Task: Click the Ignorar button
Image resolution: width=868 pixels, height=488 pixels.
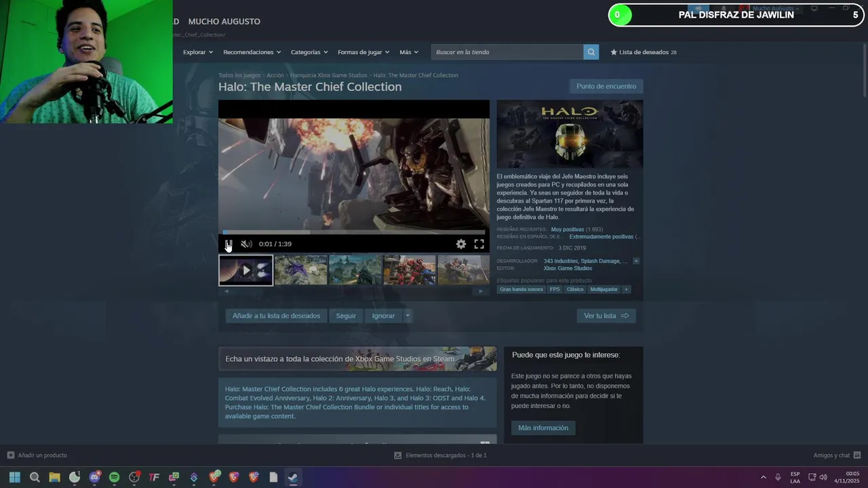Action: (x=383, y=316)
